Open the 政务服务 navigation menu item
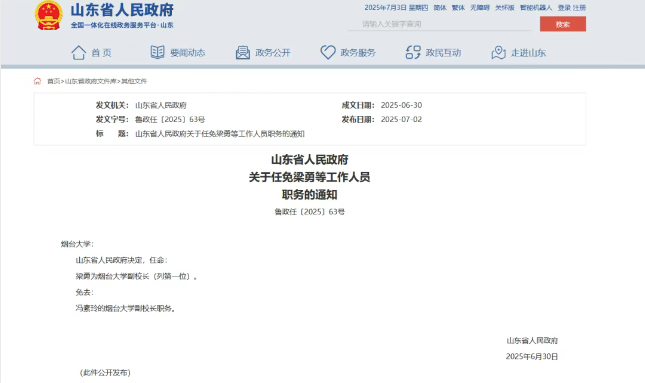Image resolution: width=645 pixels, height=383 pixels. [x=358, y=53]
